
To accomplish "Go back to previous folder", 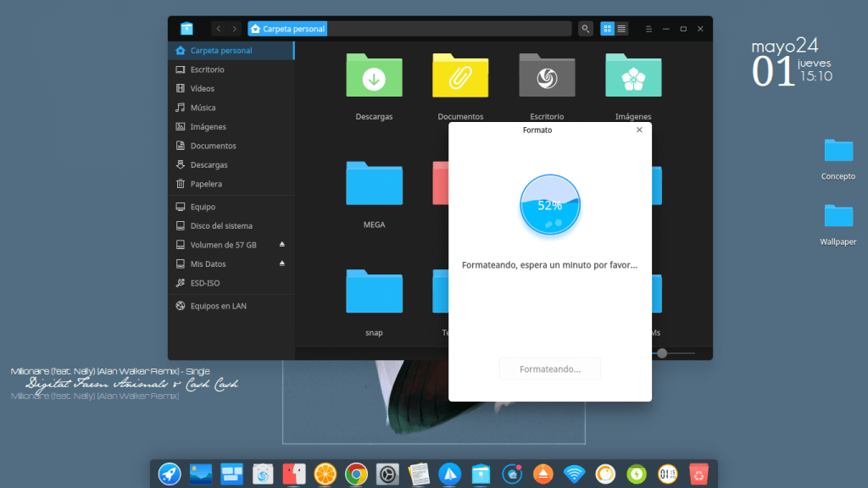I will tap(219, 29).
